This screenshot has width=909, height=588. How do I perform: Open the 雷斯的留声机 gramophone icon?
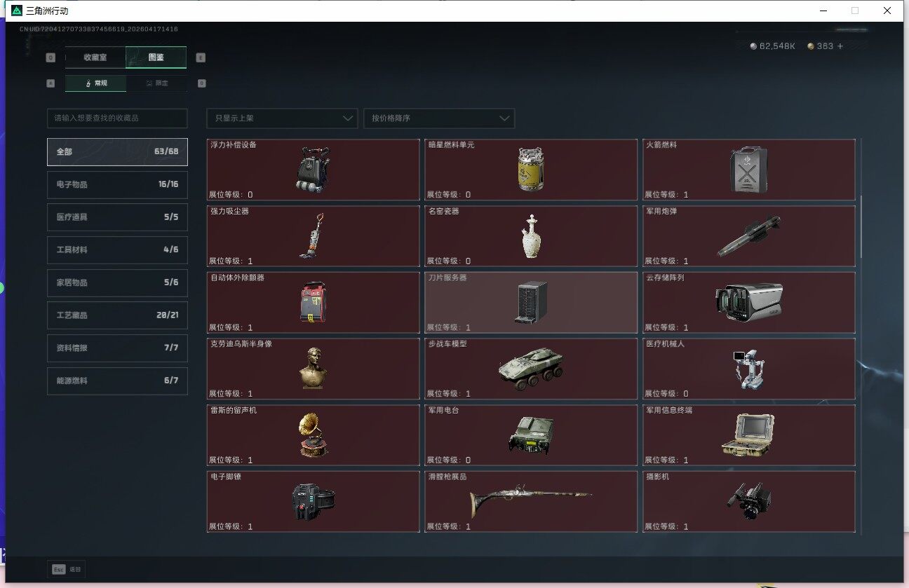[312, 435]
